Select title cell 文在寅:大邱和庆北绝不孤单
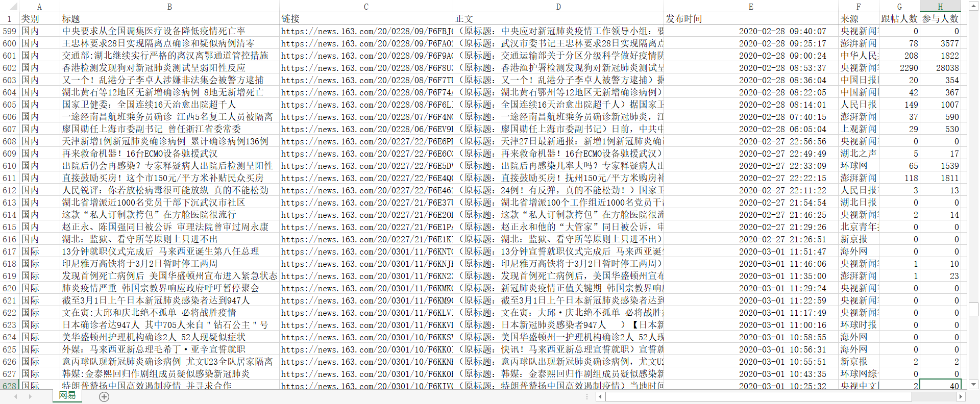 coord(169,313)
